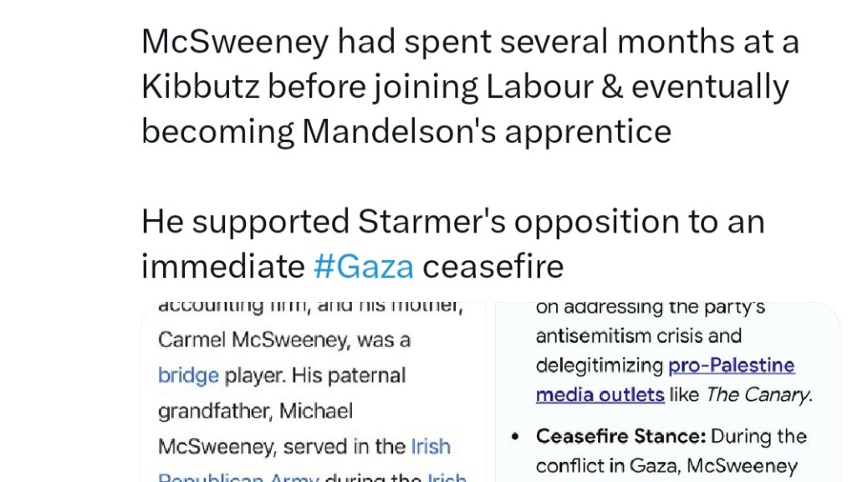Click the bold 'Ceasefire Stance:' heading

tap(618, 436)
